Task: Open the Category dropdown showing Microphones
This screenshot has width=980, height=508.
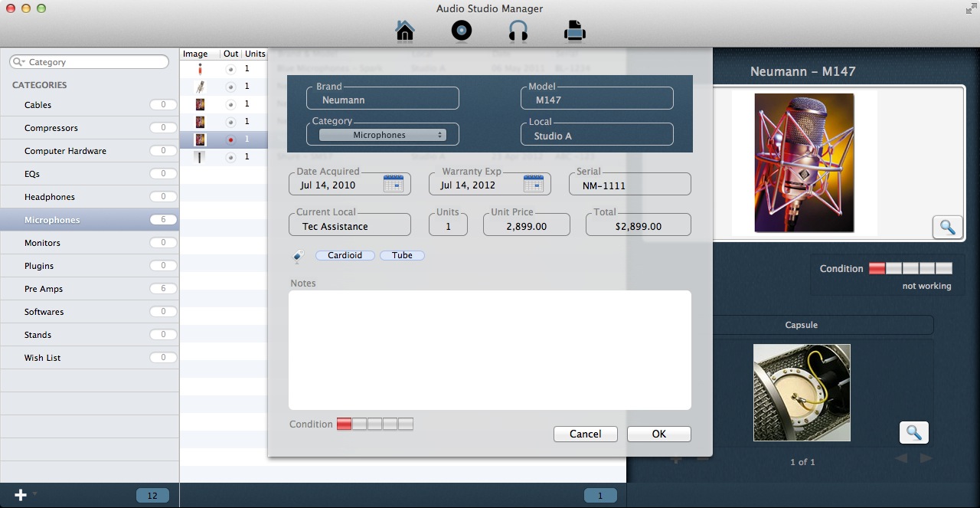Action: (382, 135)
